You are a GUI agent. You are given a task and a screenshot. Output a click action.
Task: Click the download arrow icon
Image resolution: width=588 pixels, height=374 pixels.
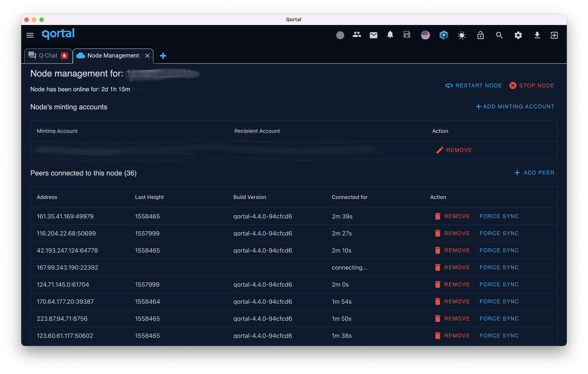tap(537, 35)
